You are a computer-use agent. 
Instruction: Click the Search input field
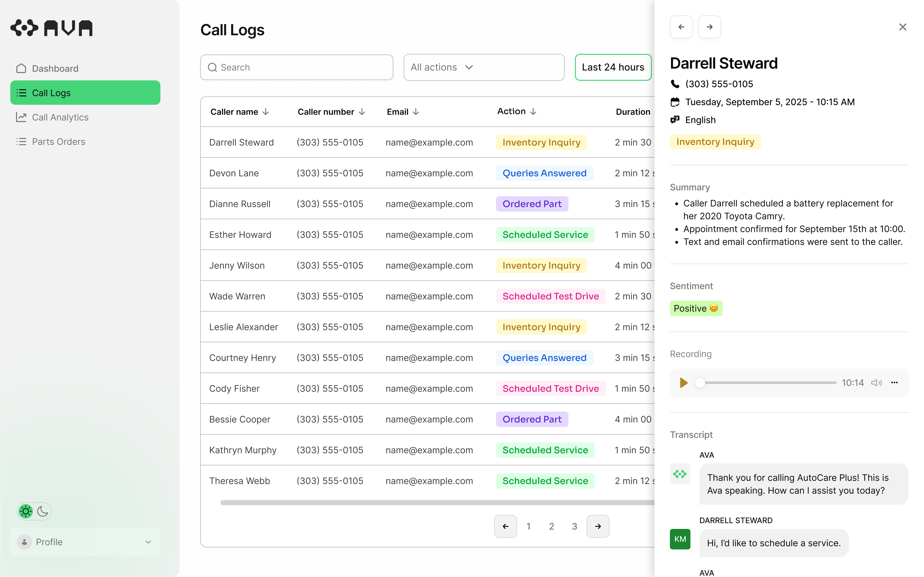pos(297,67)
